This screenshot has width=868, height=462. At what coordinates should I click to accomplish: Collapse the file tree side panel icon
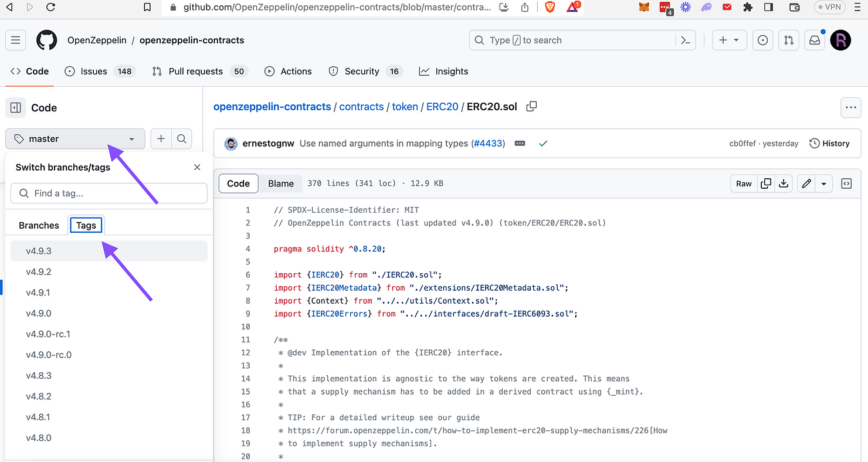click(x=16, y=107)
